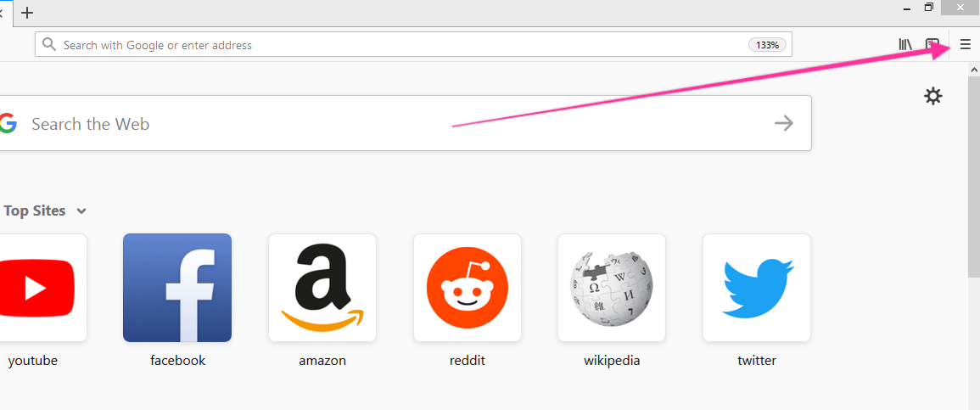Open the Firefox hamburger menu
Image resolution: width=980 pixels, height=410 pixels.
coord(966,44)
